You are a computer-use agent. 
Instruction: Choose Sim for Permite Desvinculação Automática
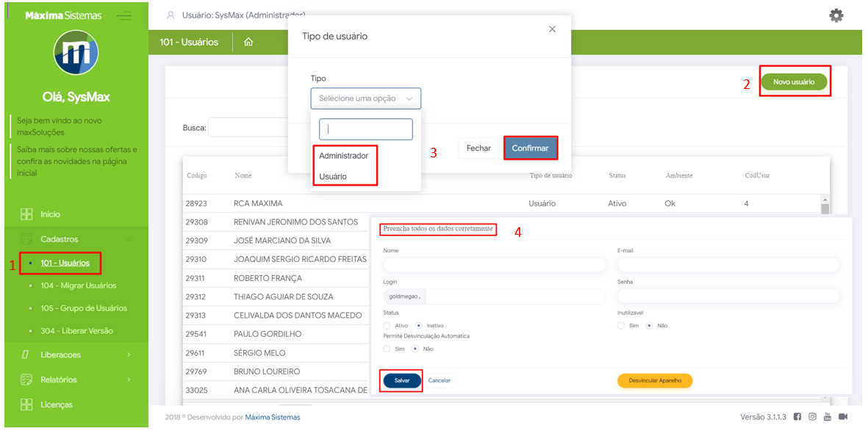[387, 349]
